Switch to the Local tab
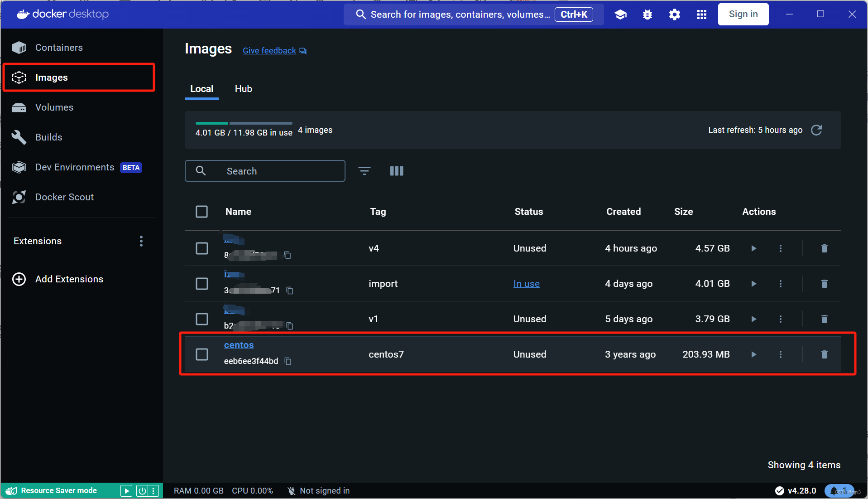The image size is (868, 499). point(201,89)
